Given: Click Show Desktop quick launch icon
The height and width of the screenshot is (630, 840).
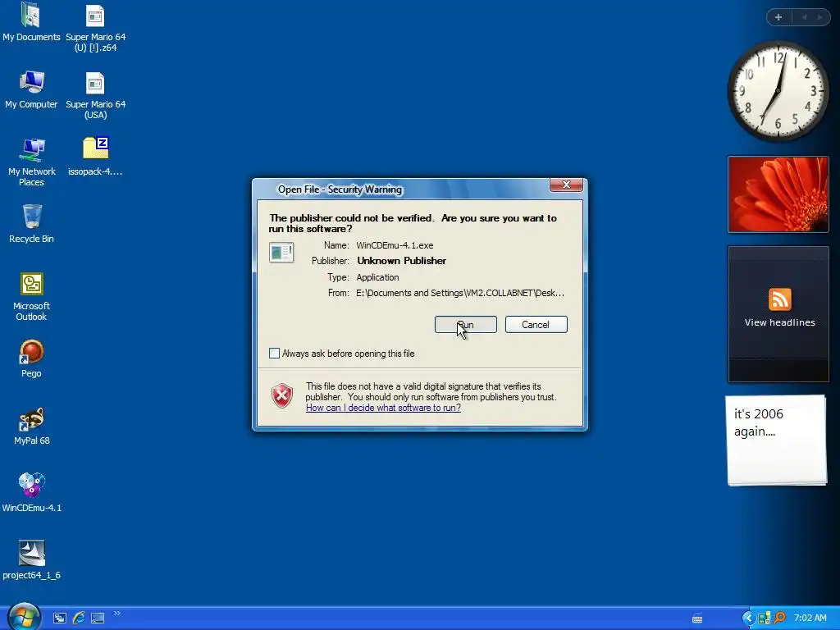Looking at the screenshot, I should coord(98,619).
